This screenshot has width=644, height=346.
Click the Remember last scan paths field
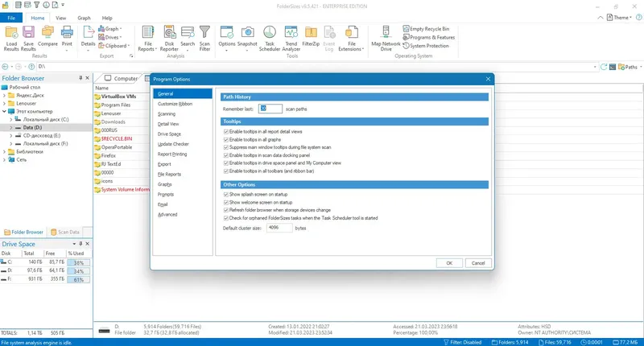coord(270,109)
